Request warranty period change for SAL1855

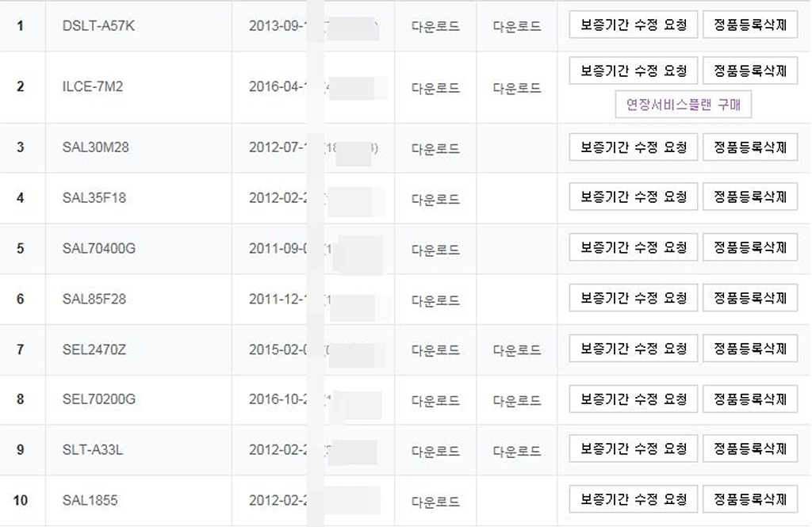[x=633, y=500]
